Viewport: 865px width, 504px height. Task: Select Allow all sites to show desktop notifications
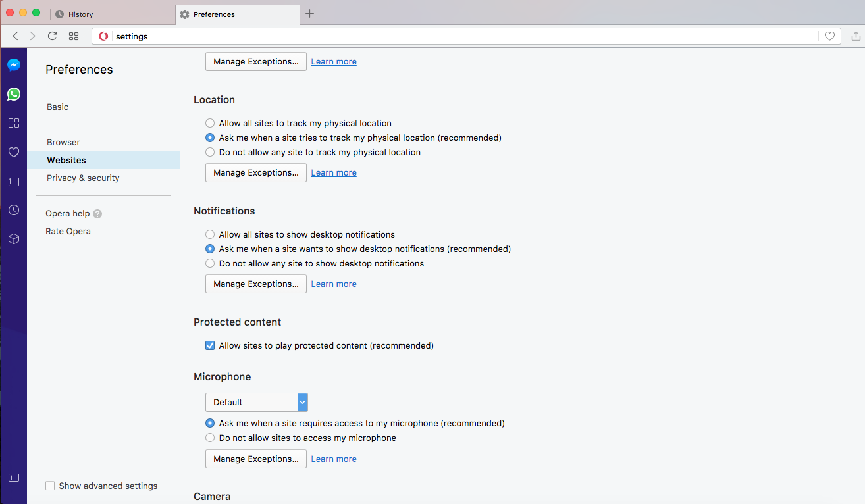pos(210,234)
